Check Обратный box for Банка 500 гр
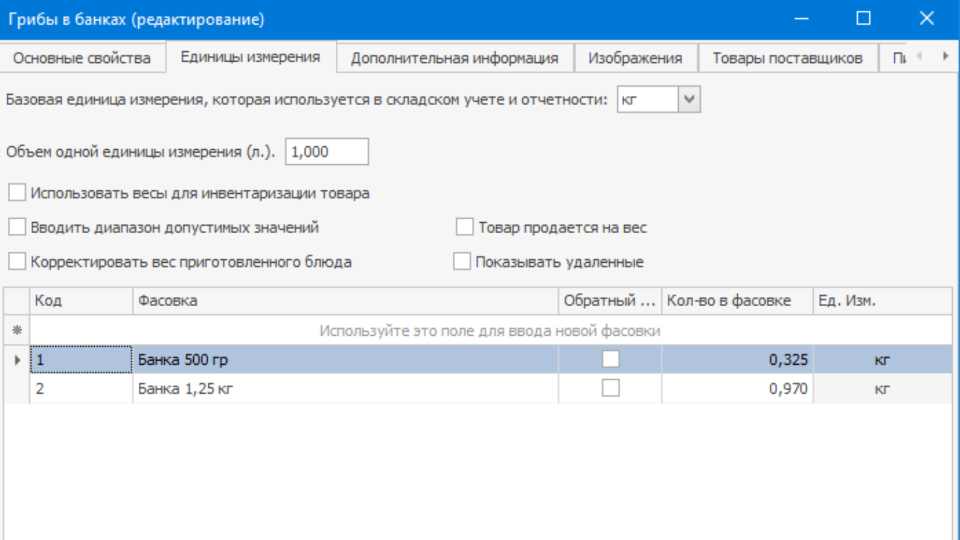960x540 pixels. (610, 359)
